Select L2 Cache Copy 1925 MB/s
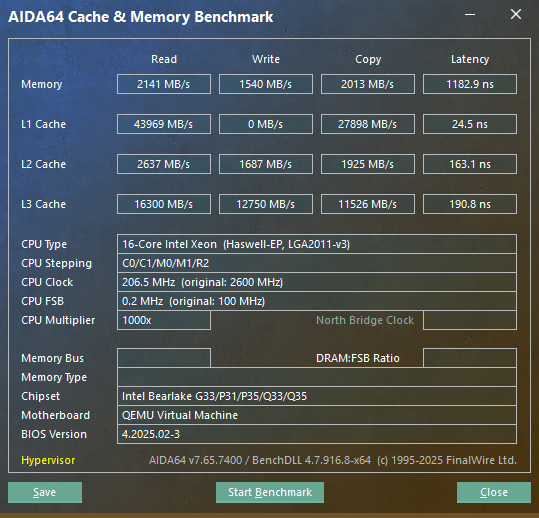The image size is (539, 518). pyautogui.click(x=368, y=164)
